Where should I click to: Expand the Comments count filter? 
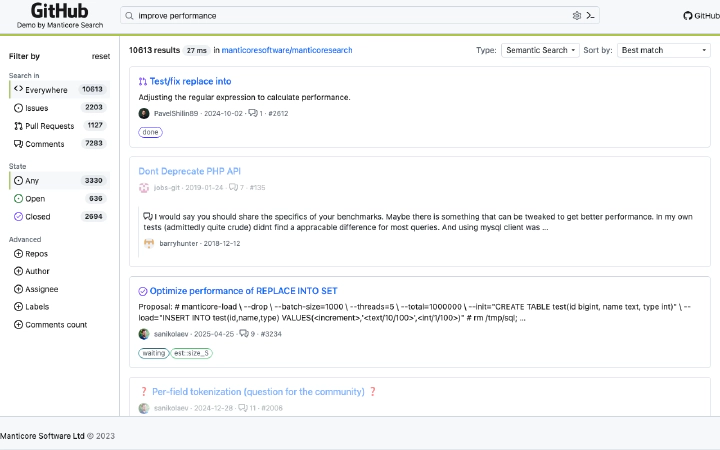(51, 325)
